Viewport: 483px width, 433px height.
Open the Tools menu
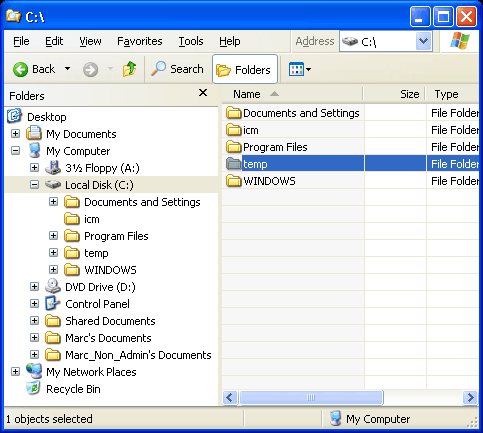click(191, 41)
